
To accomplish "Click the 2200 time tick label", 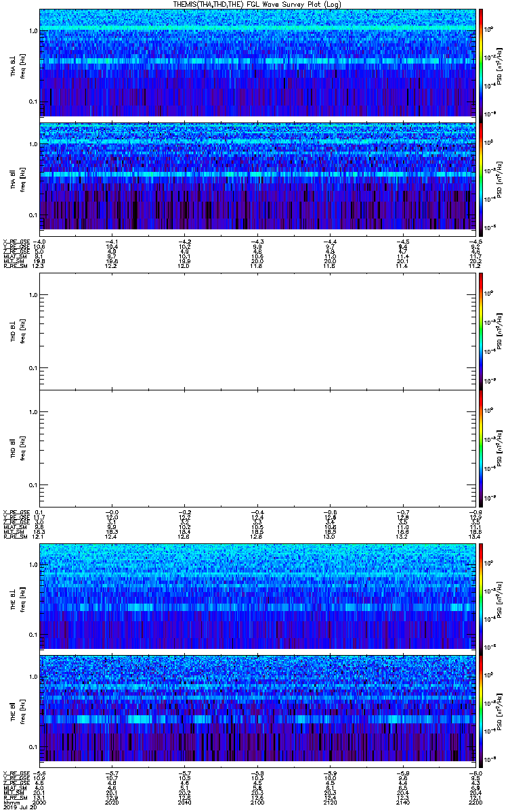I will pyautogui.click(x=474, y=803).
